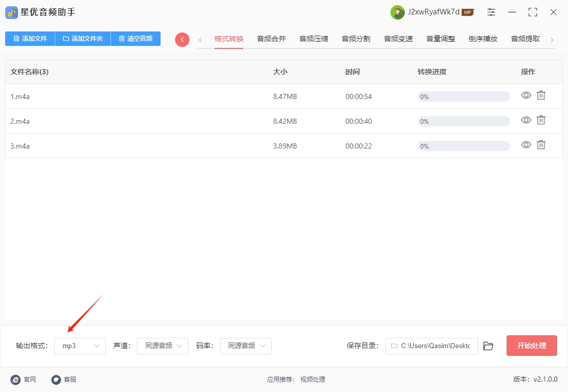Click 大小 column header
Screen dimensions: 568x392
point(280,72)
